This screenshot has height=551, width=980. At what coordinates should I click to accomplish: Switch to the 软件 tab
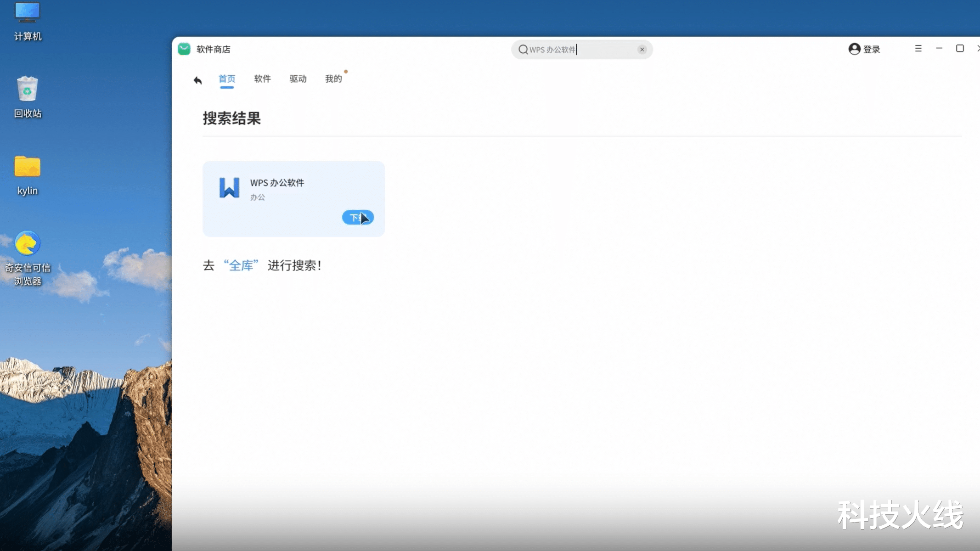click(262, 79)
